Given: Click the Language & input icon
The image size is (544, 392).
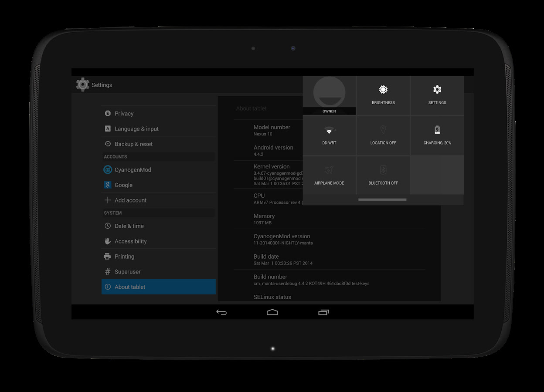Looking at the screenshot, I should tap(108, 128).
